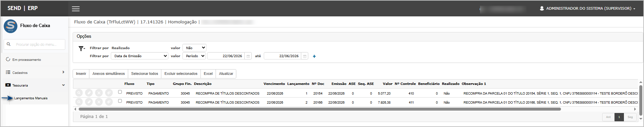Click the Inserir button

pos(81,74)
